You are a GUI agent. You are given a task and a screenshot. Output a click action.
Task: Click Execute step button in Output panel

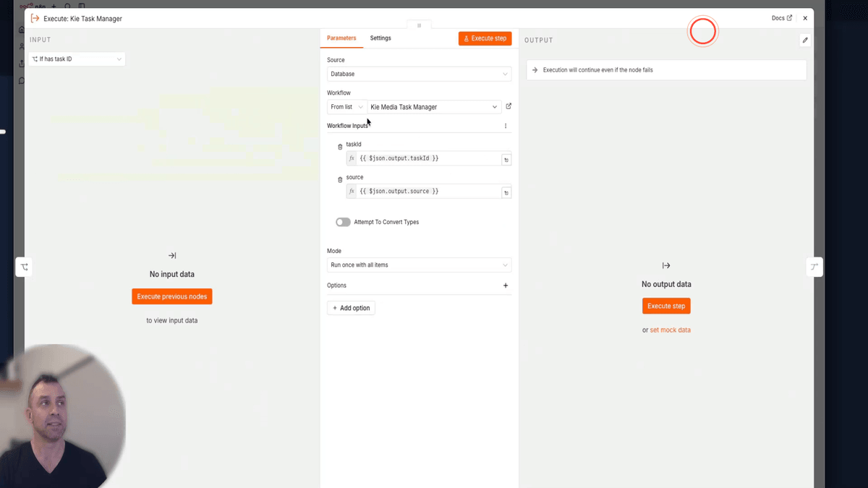coord(666,306)
